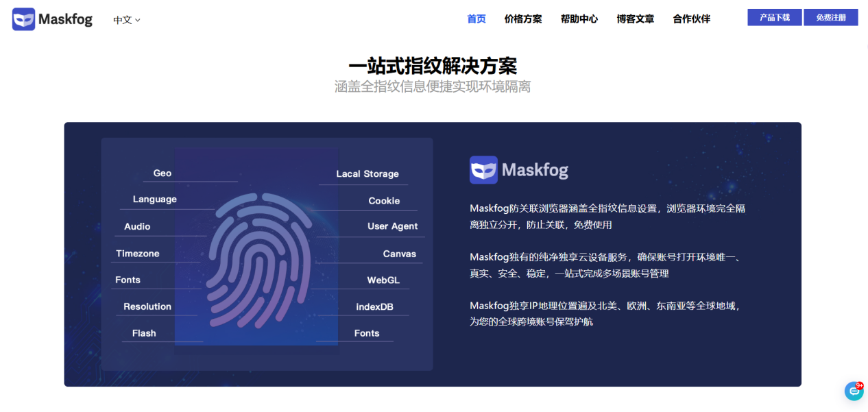Click the Canvas fingerprint label
The width and height of the screenshot is (868, 412).
click(x=400, y=254)
